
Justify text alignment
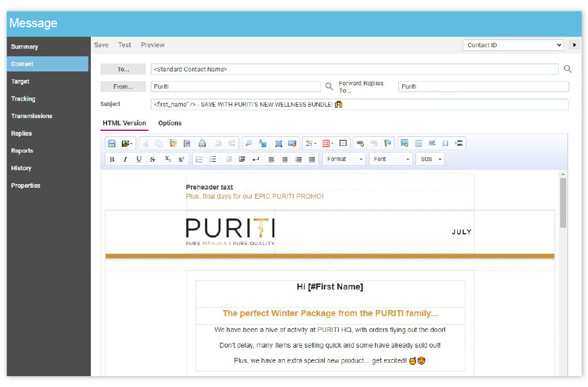pyautogui.click(x=312, y=159)
